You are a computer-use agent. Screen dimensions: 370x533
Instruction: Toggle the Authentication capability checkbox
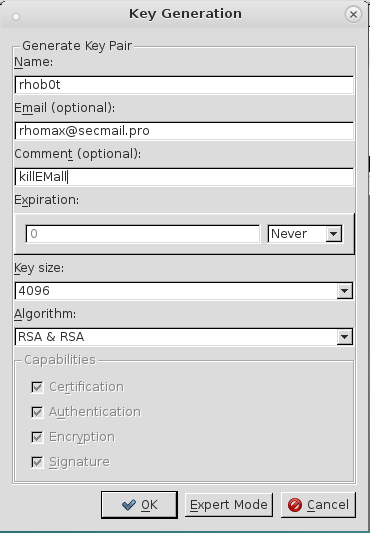click(x=37, y=412)
